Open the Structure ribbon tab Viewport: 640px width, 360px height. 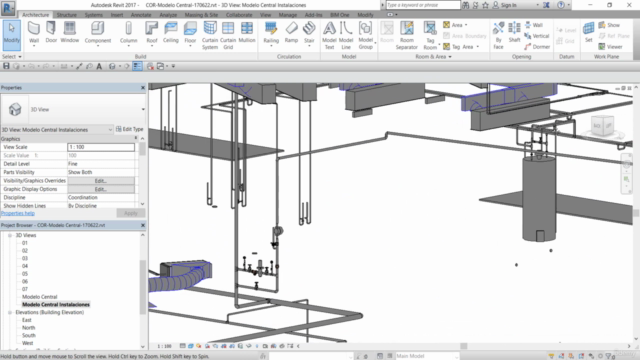coord(67,15)
